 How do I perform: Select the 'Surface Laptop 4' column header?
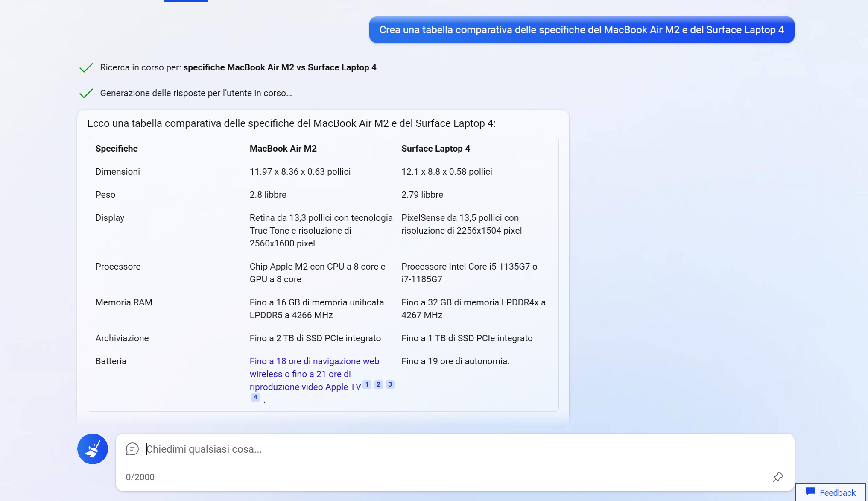(435, 148)
